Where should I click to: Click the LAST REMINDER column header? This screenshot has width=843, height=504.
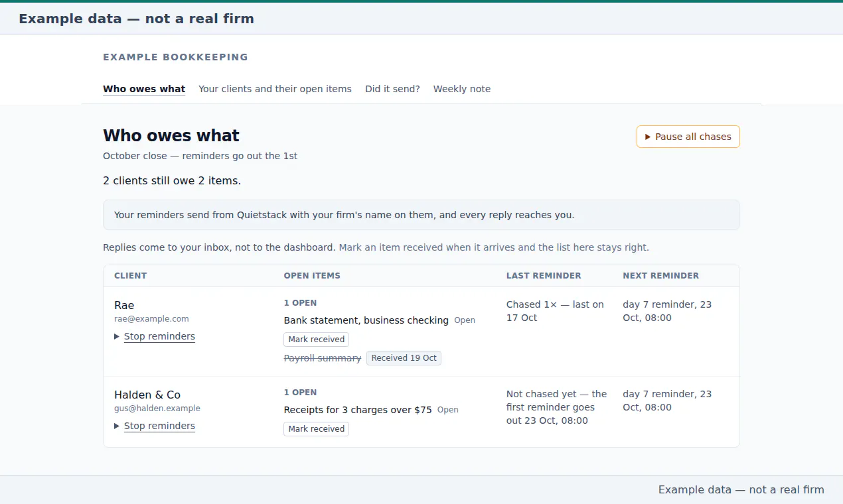pos(544,276)
